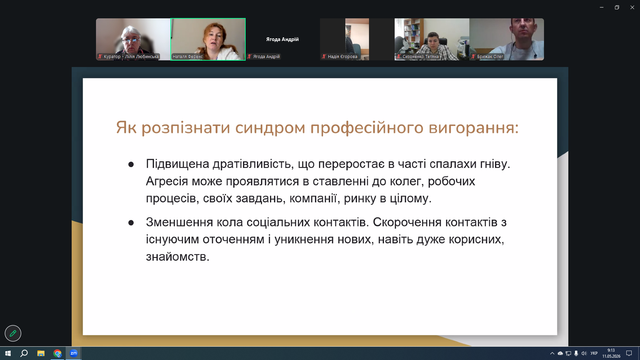The image size is (640, 360).
Task: Open the speaker volume tray icon
Action: coord(584,353)
